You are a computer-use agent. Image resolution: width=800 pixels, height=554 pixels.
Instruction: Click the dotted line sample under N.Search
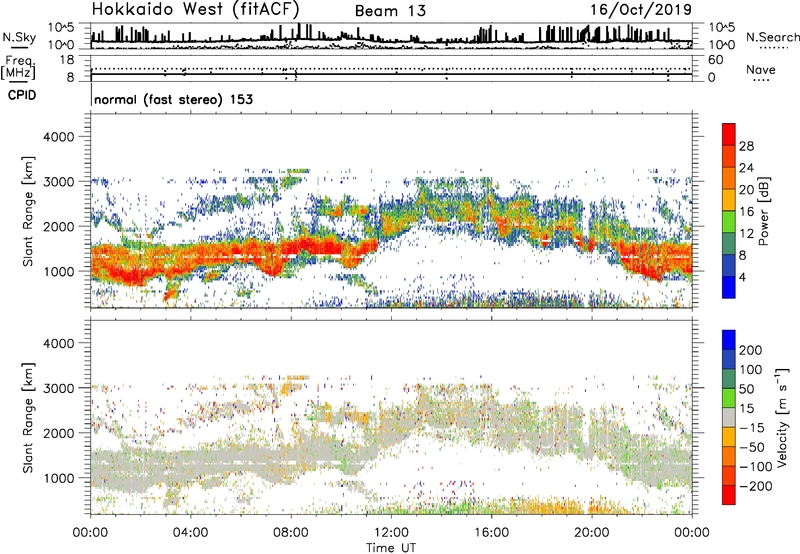point(774,48)
